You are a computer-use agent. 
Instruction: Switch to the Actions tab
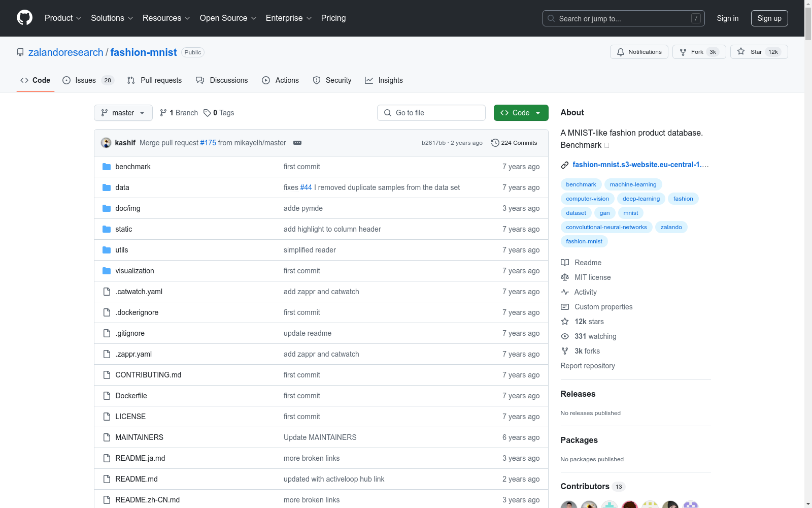280,80
